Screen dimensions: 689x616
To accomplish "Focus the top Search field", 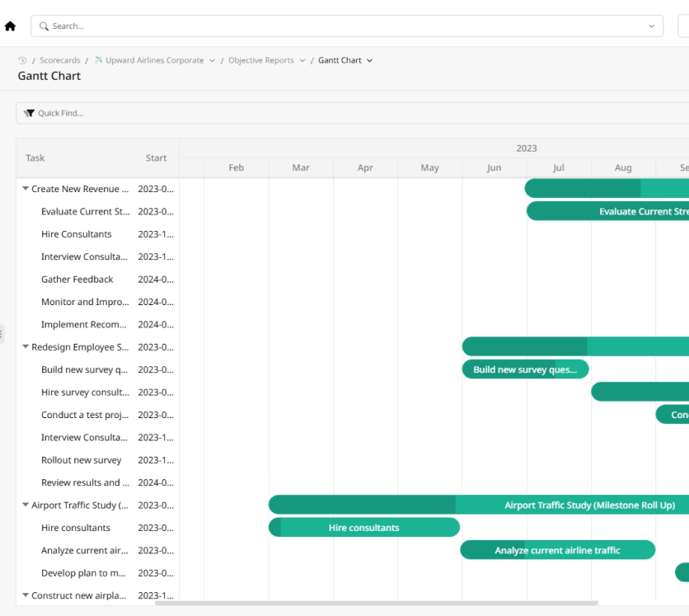I will click(347, 26).
